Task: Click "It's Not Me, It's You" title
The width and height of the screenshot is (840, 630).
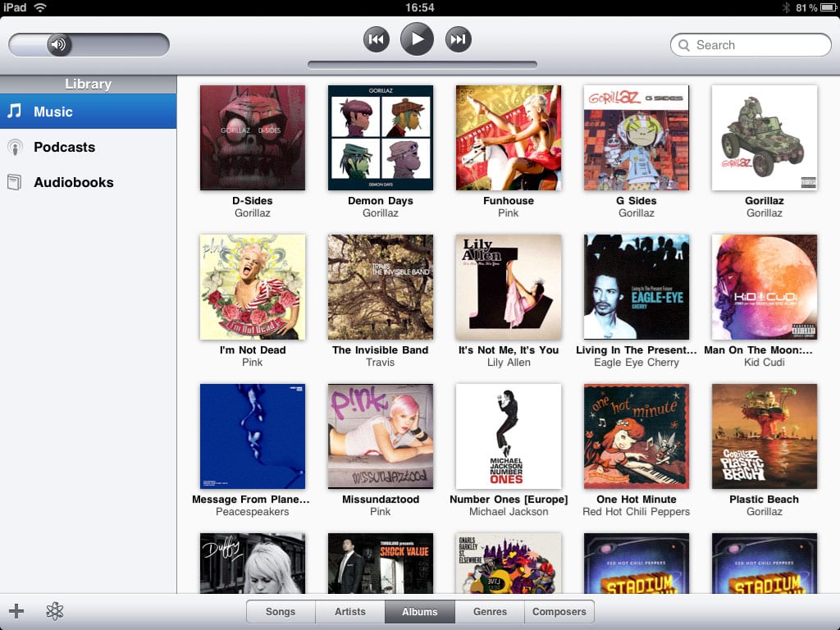Action: tap(509, 349)
